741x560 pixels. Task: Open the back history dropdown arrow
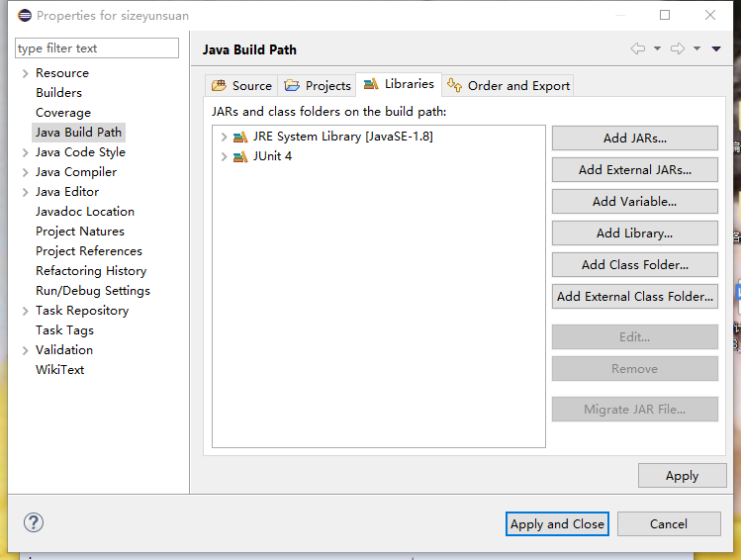point(657,48)
